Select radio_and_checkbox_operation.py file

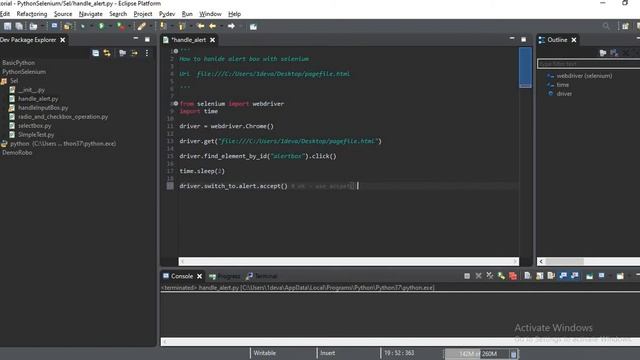[63, 117]
